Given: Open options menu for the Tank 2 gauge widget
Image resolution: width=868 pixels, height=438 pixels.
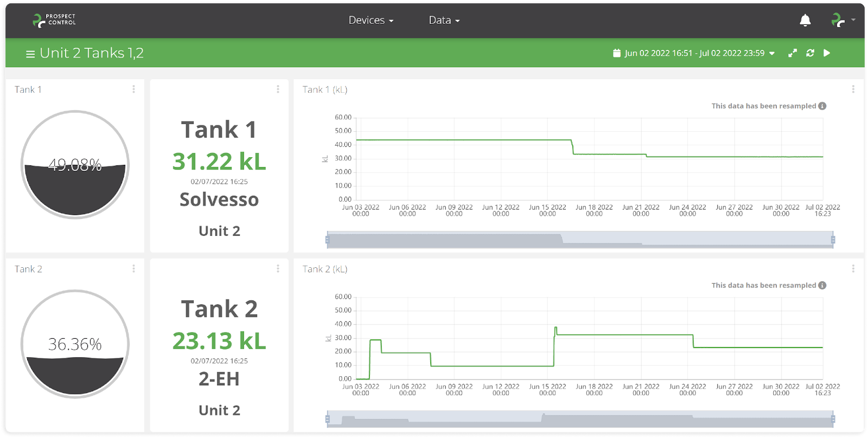Looking at the screenshot, I should pyautogui.click(x=133, y=268).
